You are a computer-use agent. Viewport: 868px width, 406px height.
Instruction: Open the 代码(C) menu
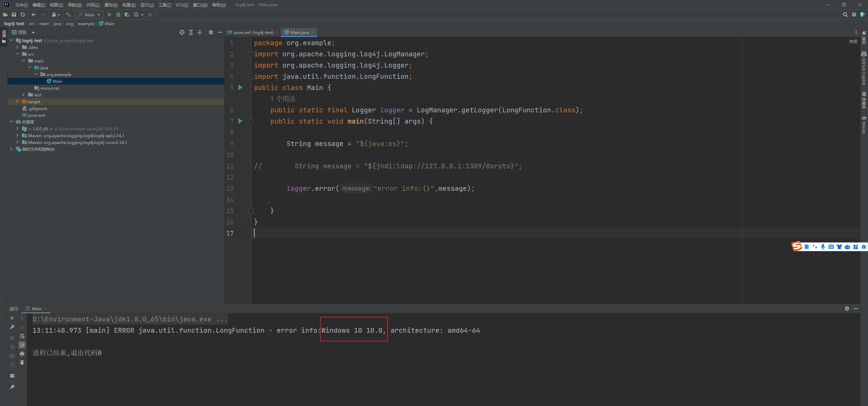click(x=93, y=5)
